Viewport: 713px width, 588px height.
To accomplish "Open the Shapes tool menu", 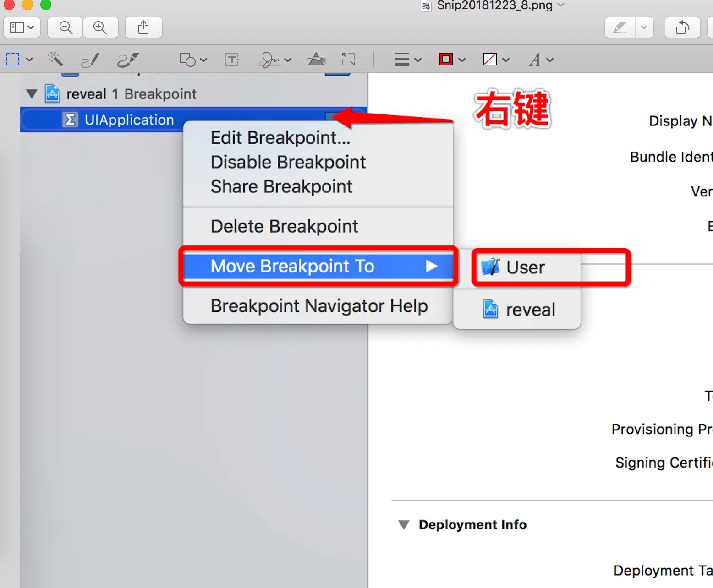I will click(x=193, y=60).
